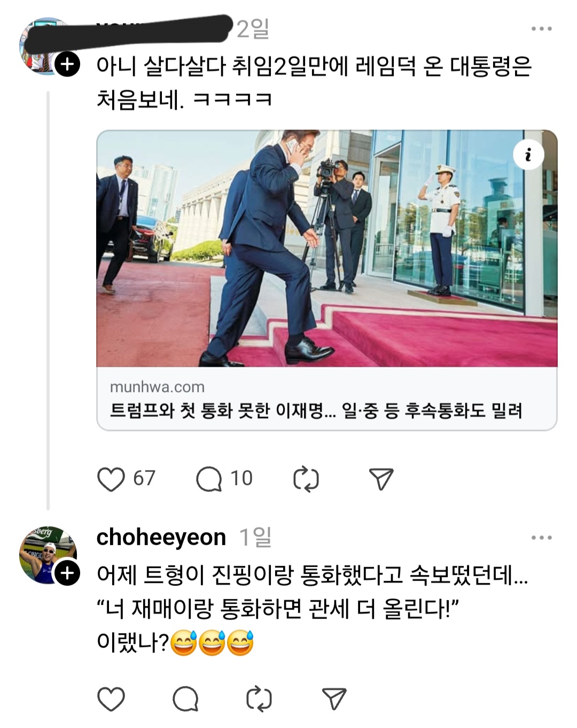This screenshot has height=728, width=577.
Task: Open comments on the post with 10 replies
Action: 209,479
